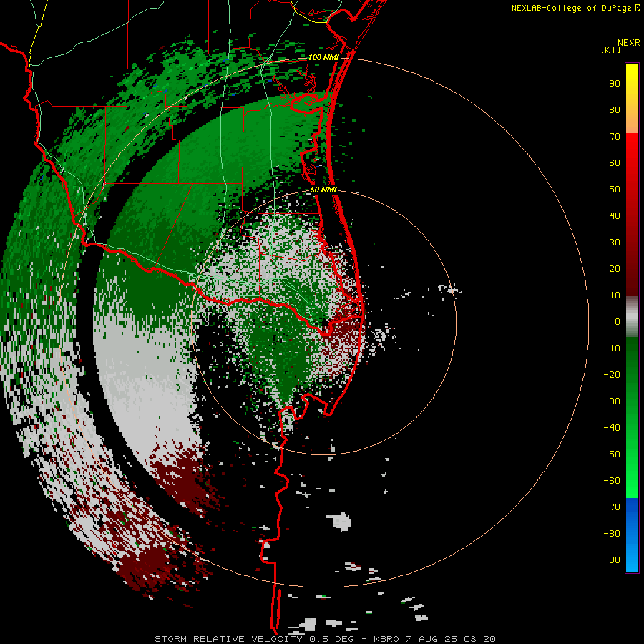Click the -50 value on velocity scale
This screenshot has width=644, height=644.
click(x=612, y=454)
